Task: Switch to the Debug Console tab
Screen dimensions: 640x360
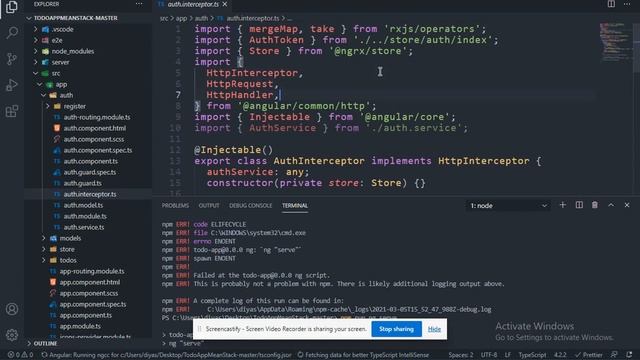Action: click(x=250, y=205)
